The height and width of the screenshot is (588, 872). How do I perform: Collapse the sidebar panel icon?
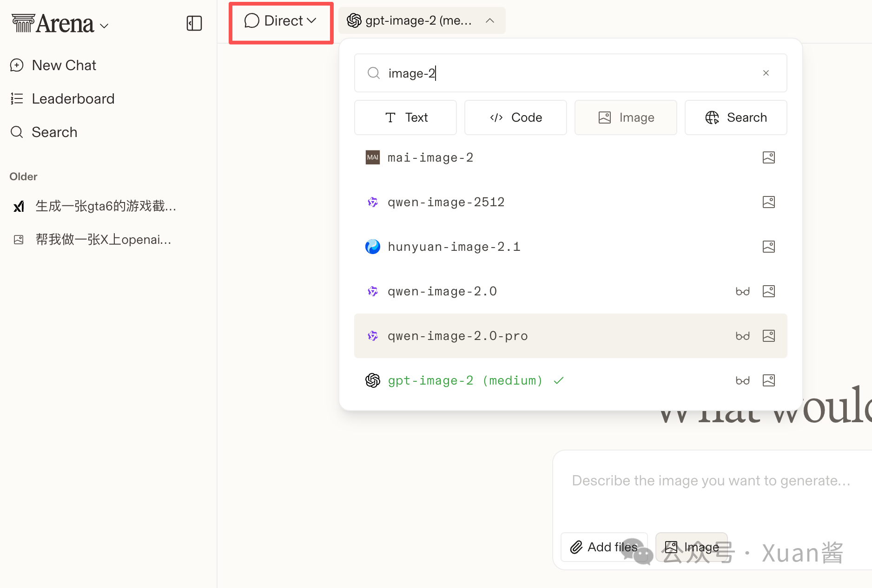(x=194, y=23)
